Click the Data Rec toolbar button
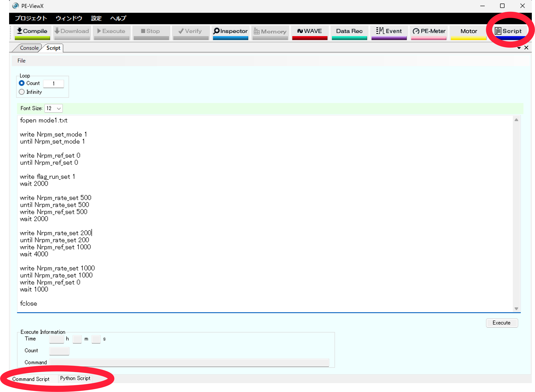 tap(349, 31)
